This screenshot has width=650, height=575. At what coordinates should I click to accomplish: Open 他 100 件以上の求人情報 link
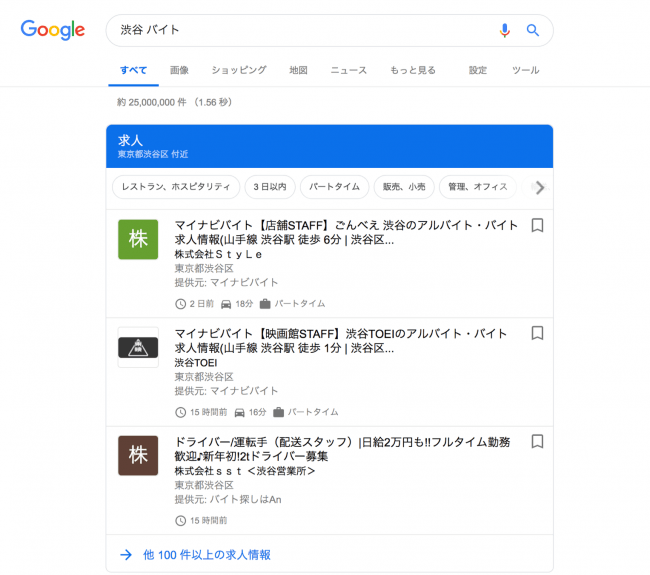[x=207, y=555]
